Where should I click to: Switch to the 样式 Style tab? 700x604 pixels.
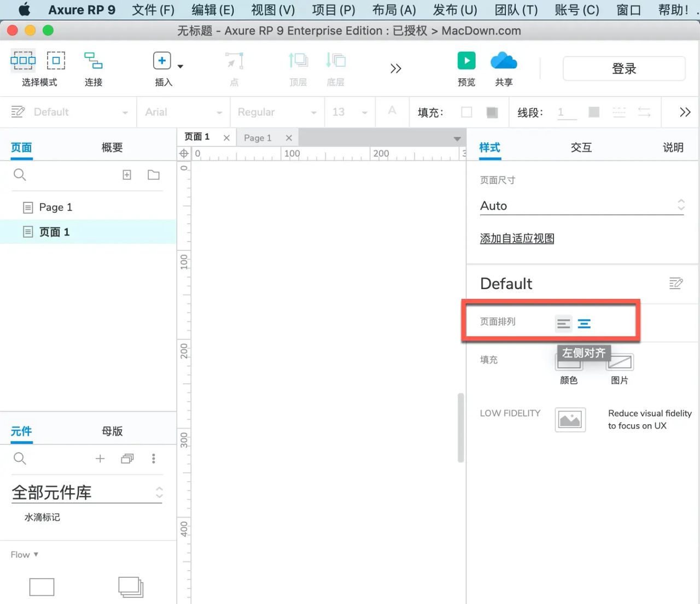click(489, 148)
